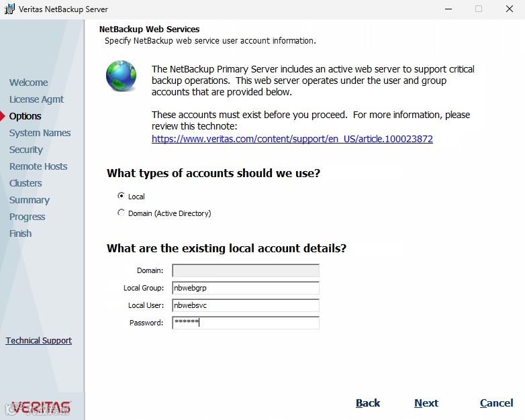Image resolution: width=525 pixels, height=420 pixels.
Task: Select the Options step in the sidebar
Action: click(25, 116)
